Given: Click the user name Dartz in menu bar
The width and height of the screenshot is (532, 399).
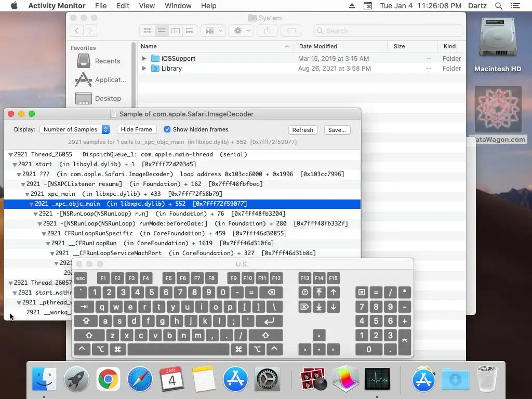Looking at the screenshot, I should [477, 6].
